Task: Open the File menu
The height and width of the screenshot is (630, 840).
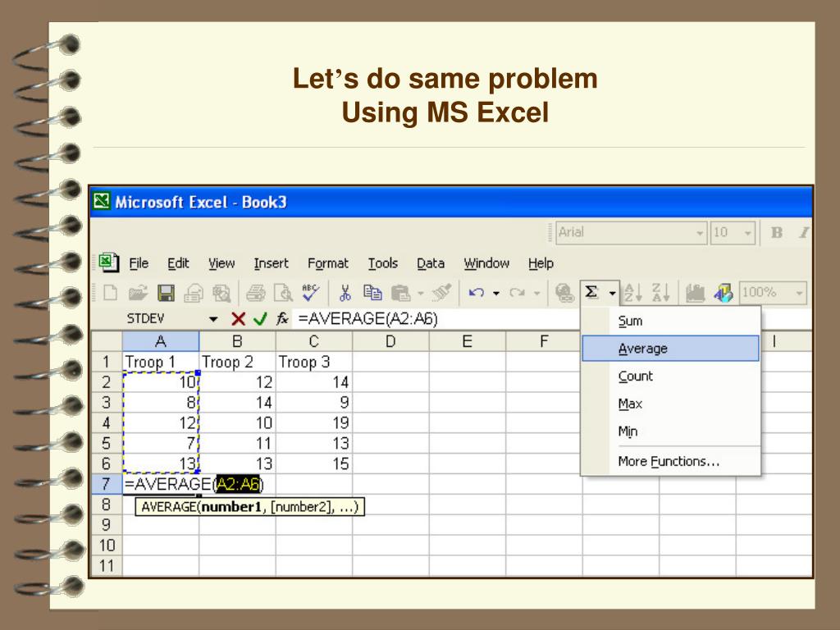Action: point(139,263)
